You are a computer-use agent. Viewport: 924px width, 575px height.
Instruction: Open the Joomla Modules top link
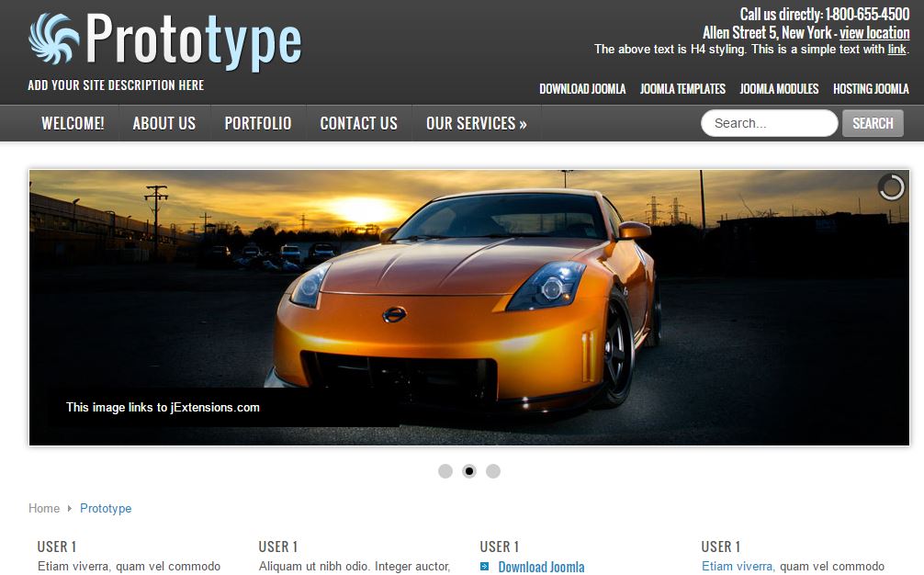click(779, 89)
